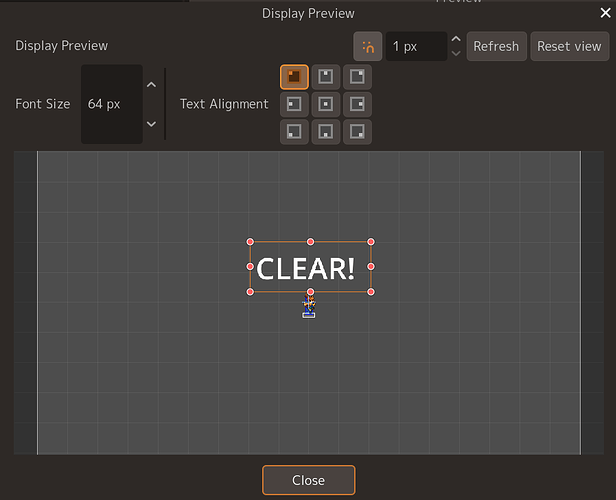Image resolution: width=616 pixels, height=500 pixels.
Task: Close the dialog with the Close button
Action: coord(309,480)
